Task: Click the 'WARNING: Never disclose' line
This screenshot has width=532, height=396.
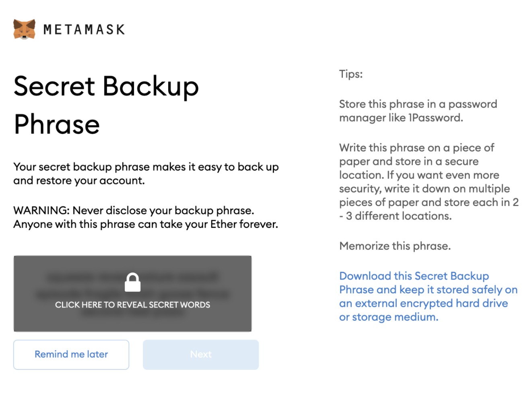Action: click(134, 210)
